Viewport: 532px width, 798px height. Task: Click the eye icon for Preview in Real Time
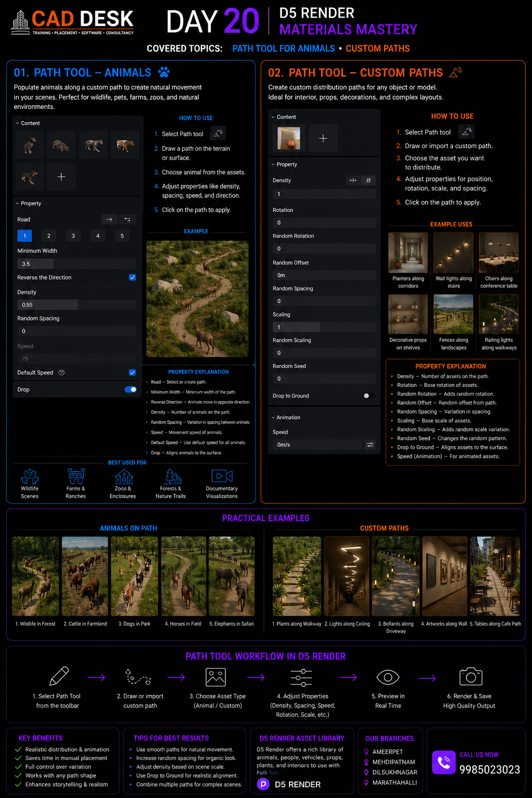click(x=388, y=677)
